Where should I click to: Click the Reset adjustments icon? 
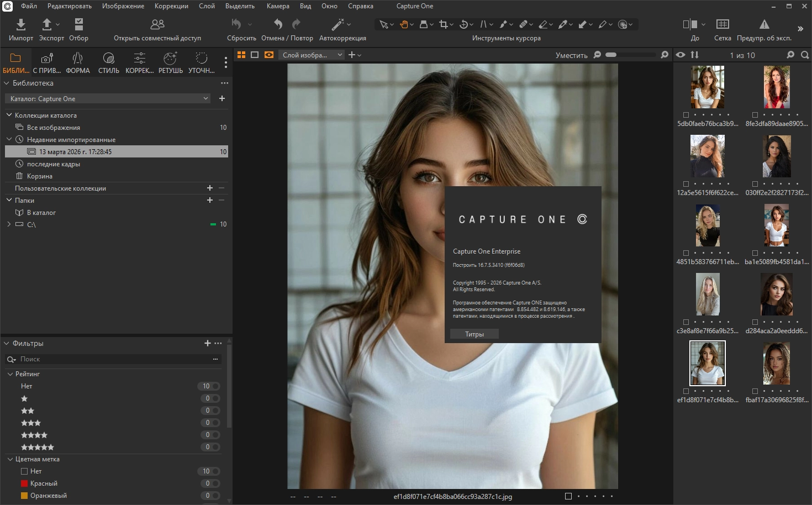(236, 24)
